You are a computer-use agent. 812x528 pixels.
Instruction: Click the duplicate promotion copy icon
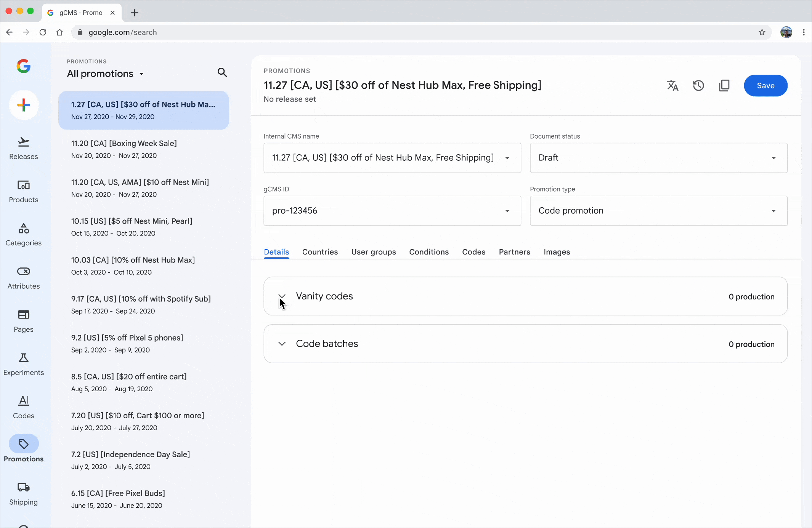click(724, 86)
